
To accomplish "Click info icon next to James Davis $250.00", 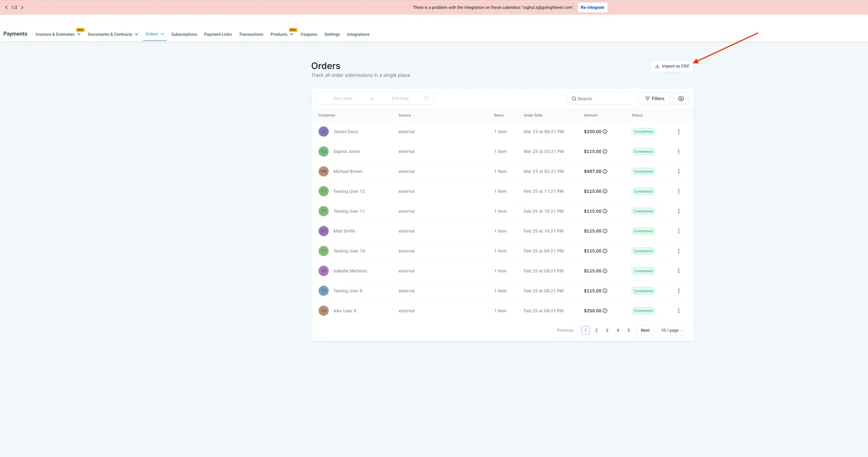I will click(x=605, y=131).
